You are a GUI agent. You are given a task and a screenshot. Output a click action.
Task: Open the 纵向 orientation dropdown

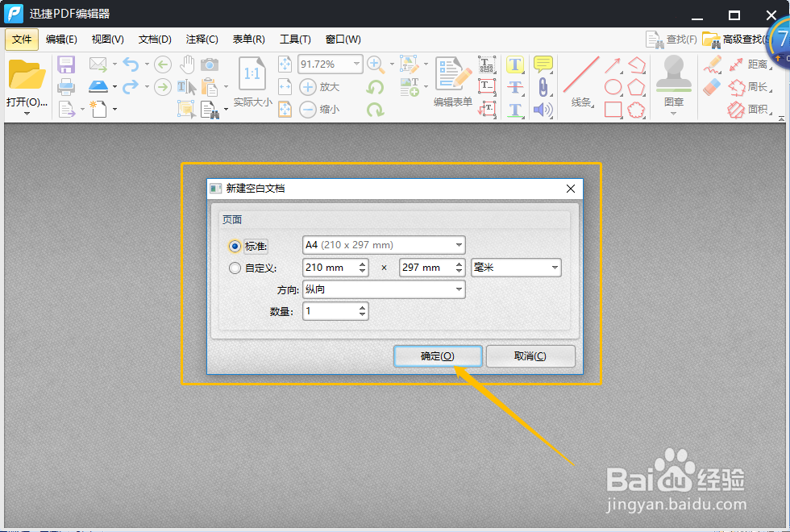384,289
